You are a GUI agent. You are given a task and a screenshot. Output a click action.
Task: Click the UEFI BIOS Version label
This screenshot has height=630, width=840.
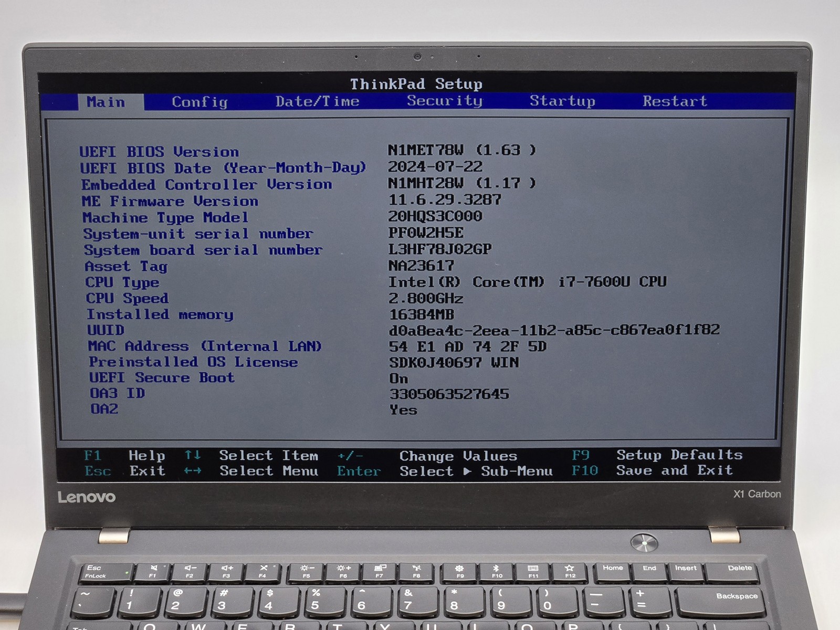point(159,152)
